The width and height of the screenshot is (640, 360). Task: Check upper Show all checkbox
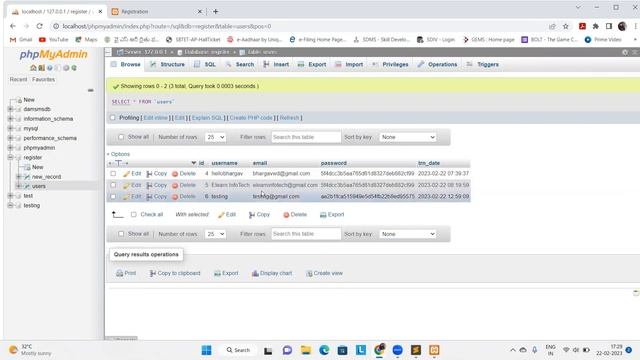[x=121, y=137]
